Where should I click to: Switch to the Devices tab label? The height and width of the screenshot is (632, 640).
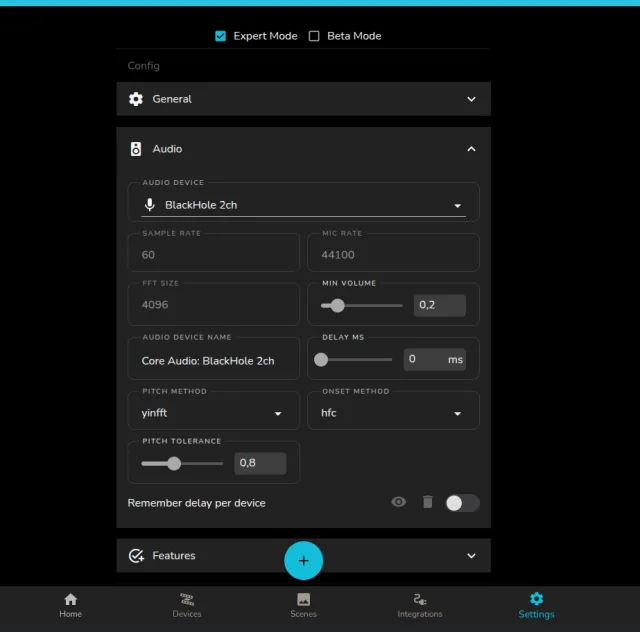coord(187,614)
